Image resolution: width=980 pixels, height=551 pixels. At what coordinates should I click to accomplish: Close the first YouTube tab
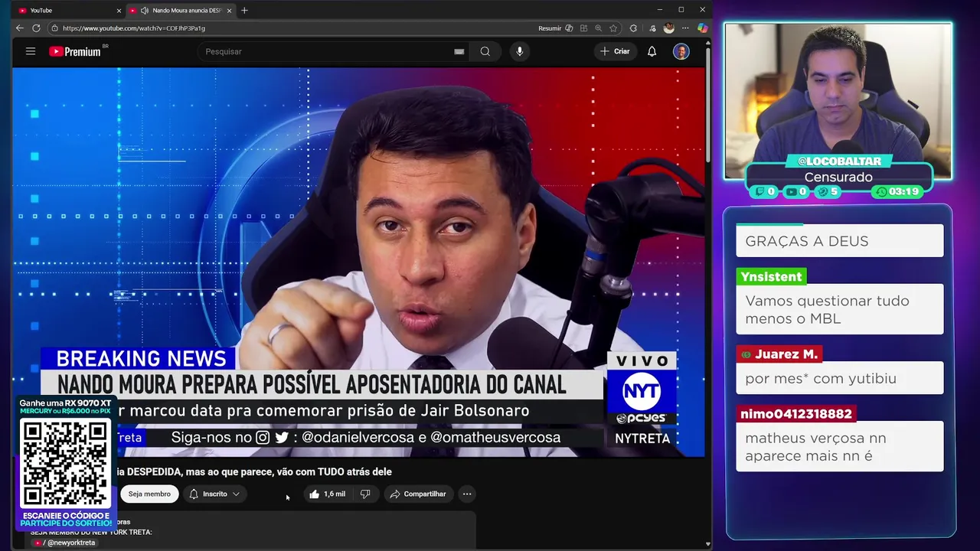point(119,11)
